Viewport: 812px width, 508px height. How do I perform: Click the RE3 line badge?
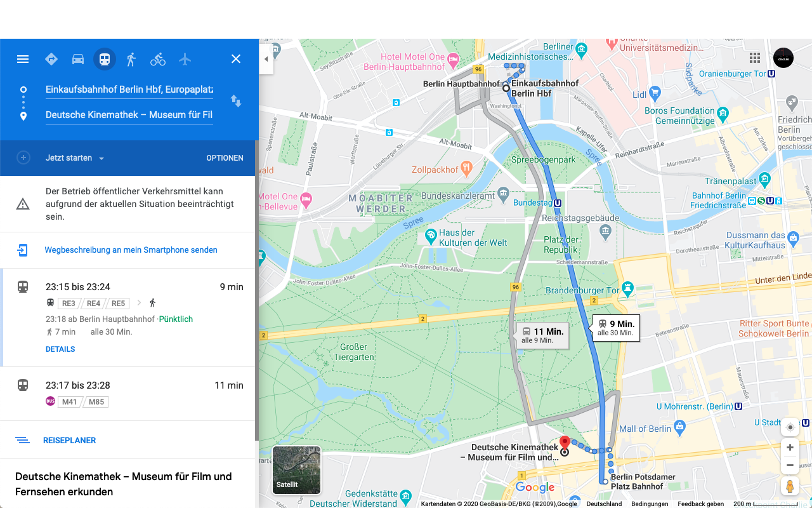[x=69, y=304]
